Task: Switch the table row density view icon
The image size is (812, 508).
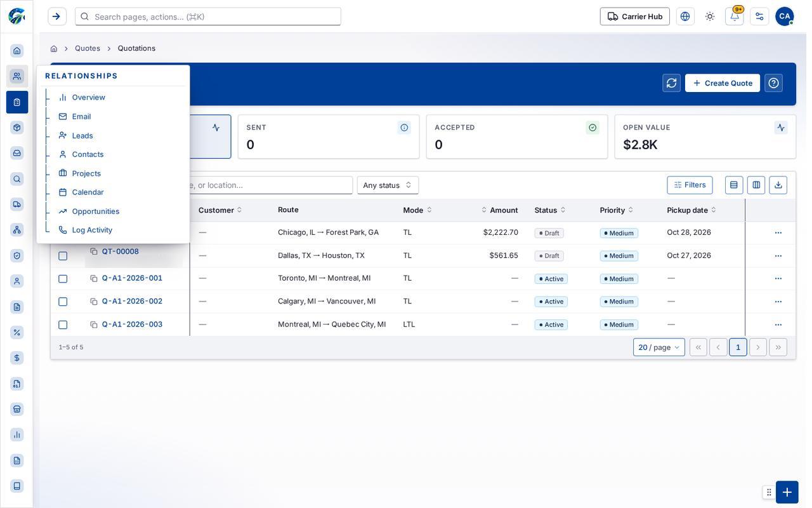Action: [734, 185]
